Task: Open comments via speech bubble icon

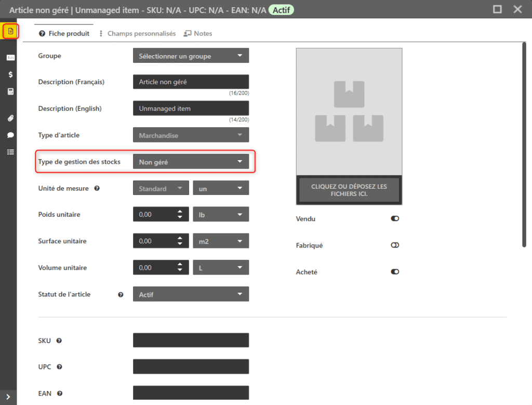Action: coord(10,135)
